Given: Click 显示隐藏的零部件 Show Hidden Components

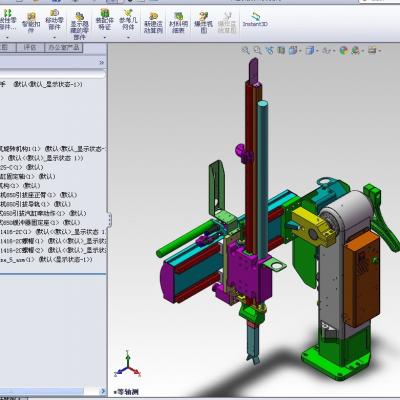Looking at the screenshot, I should 79,26.
